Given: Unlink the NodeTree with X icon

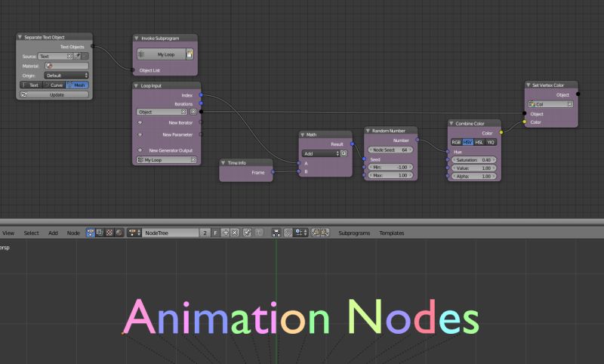Looking at the screenshot, I should [235, 233].
